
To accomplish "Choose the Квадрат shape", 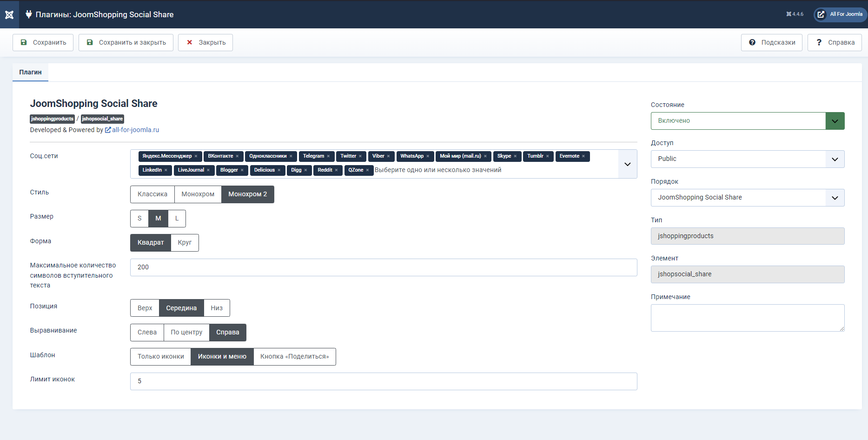I will point(151,243).
